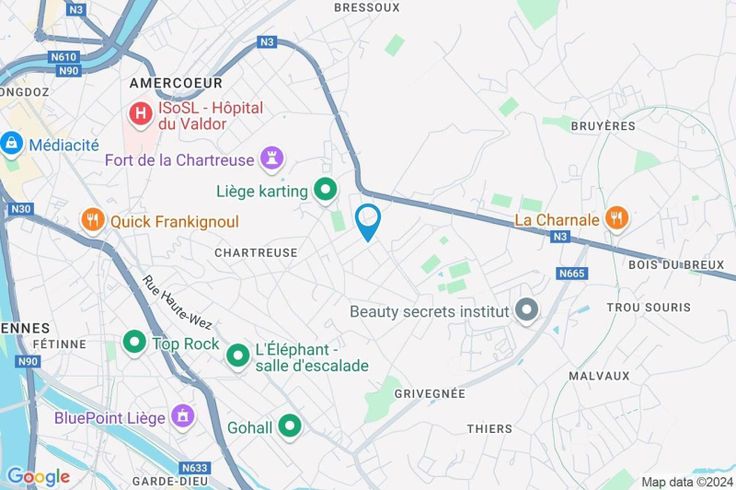The image size is (736, 490).
Task: Open La Charnale restaurant marker
Action: point(617,219)
